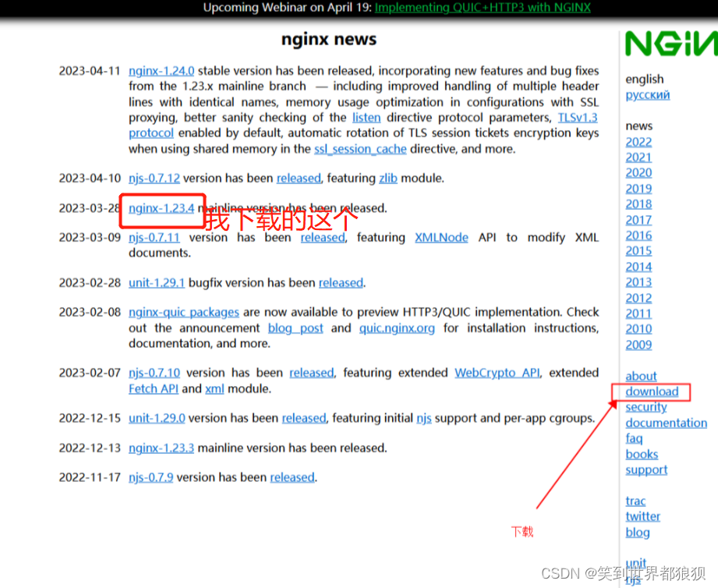This screenshot has height=588, width=718.
Task: Open the 2011 news archive
Action: [638, 313]
